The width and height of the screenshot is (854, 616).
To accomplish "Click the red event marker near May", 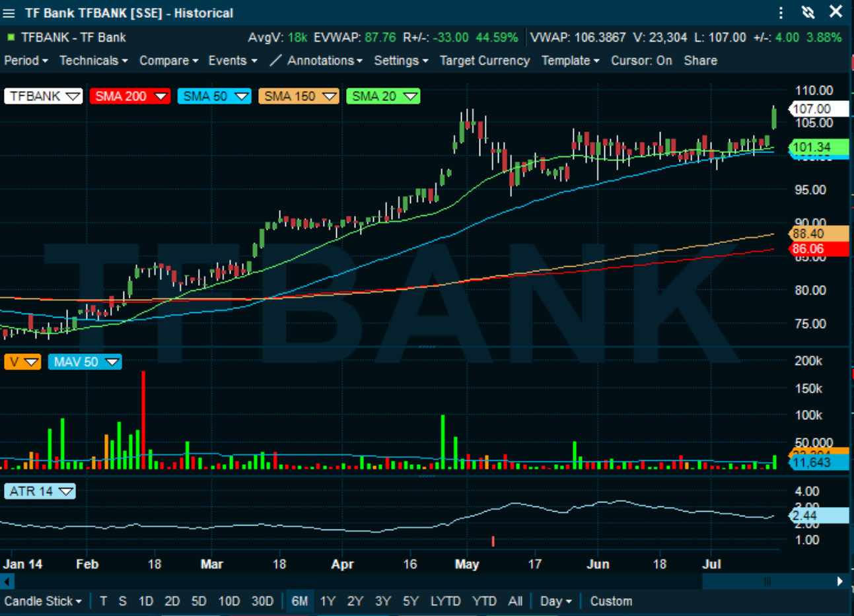I will (x=493, y=541).
